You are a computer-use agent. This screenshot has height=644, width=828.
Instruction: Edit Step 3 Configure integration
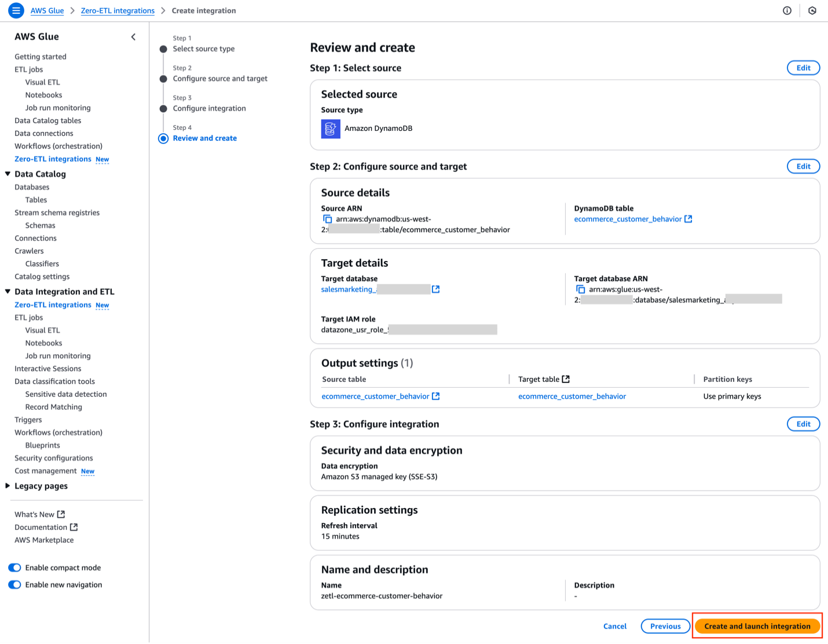pyautogui.click(x=803, y=424)
